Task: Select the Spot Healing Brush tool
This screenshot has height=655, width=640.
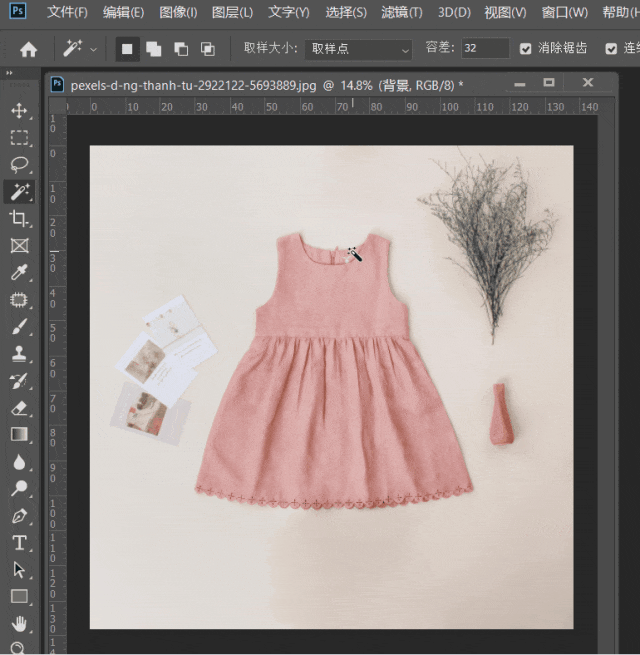Action: [19, 300]
